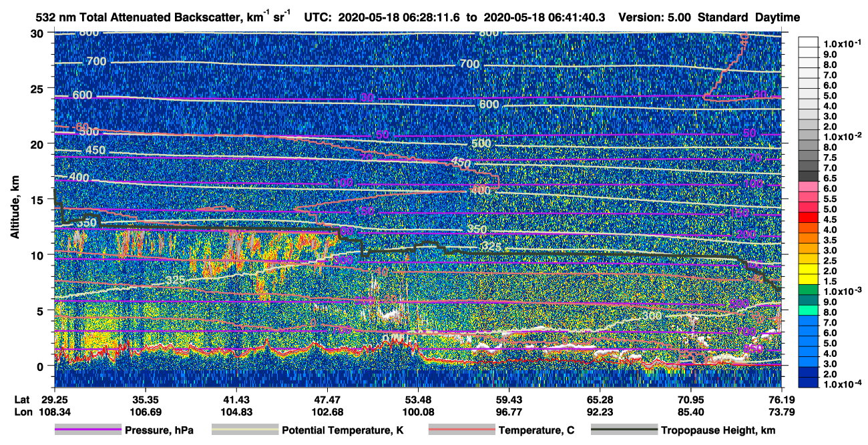Image resolution: width=868 pixels, height=445 pixels.
Task: Click the color scale label '1.5'
Action: (x=831, y=281)
